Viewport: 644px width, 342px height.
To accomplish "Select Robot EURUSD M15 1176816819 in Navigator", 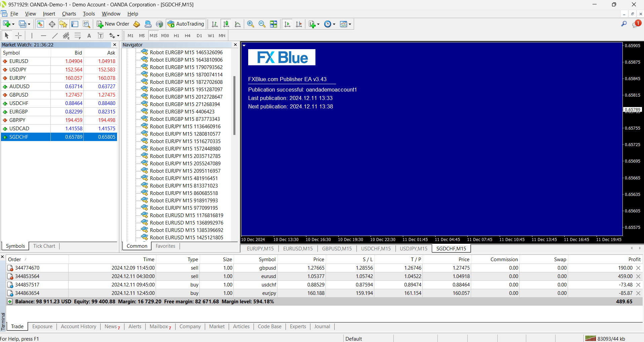I will (x=186, y=215).
